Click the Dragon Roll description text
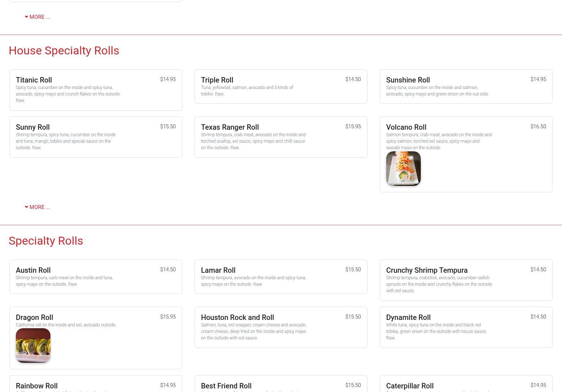The image size is (562, 392). pyautogui.click(x=66, y=325)
